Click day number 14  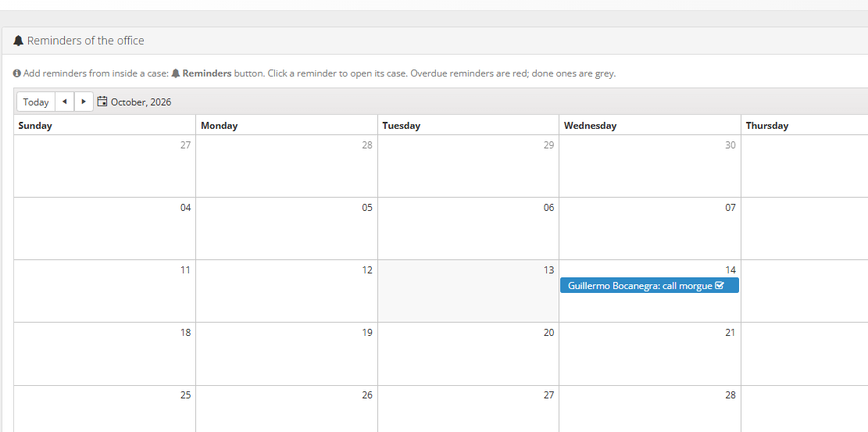730,270
